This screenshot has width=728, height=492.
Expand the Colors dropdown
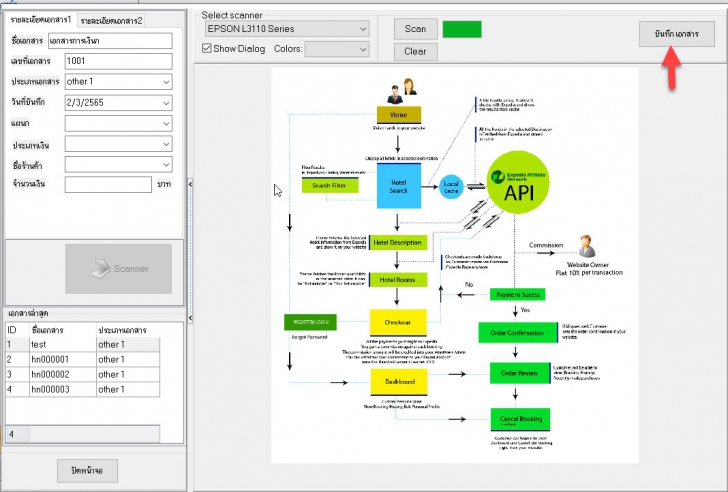point(337,49)
